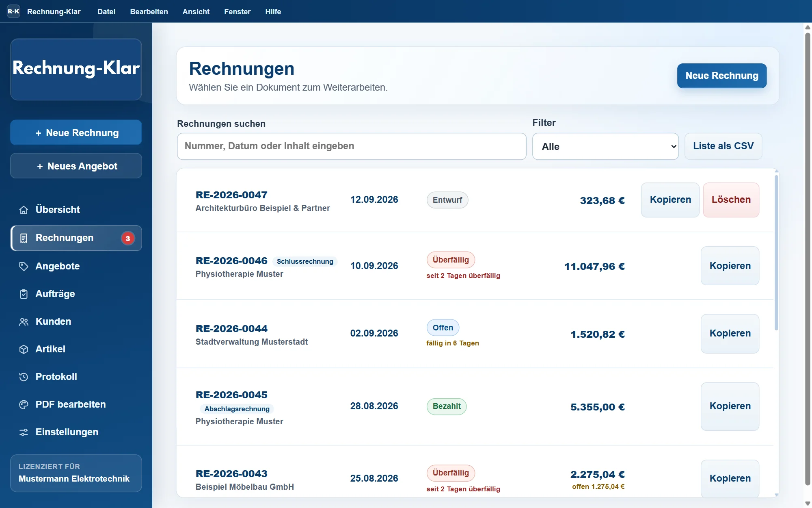Click amount 11.047,96 €

pos(594,266)
